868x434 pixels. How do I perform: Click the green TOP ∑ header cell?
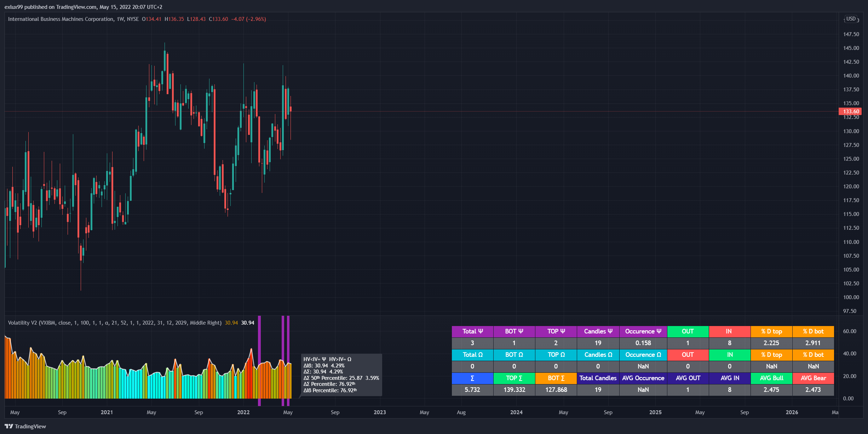point(514,378)
